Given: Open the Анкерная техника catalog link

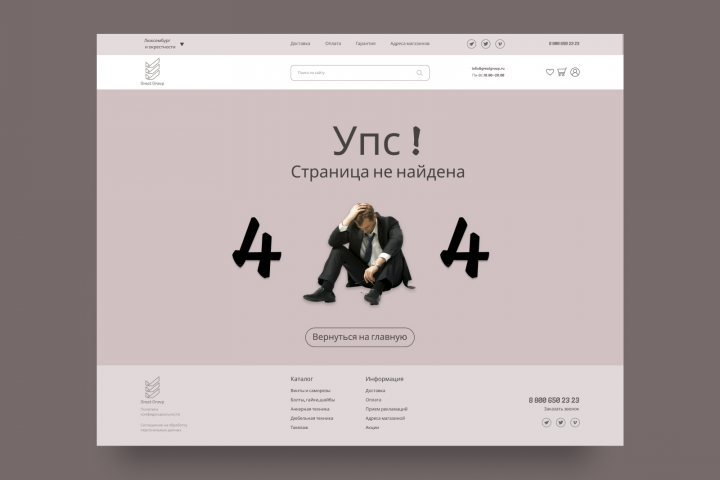Looking at the screenshot, I should [x=310, y=409].
